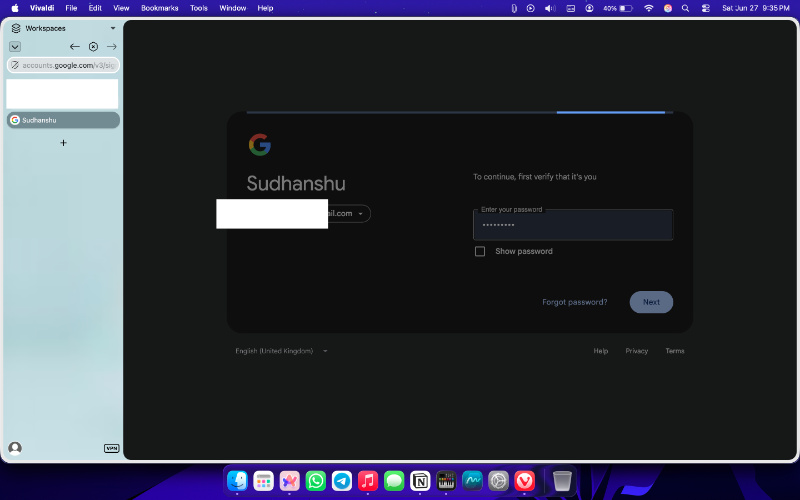
Task: Expand the Workspaces dropdown arrow
Action: coord(113,28)
